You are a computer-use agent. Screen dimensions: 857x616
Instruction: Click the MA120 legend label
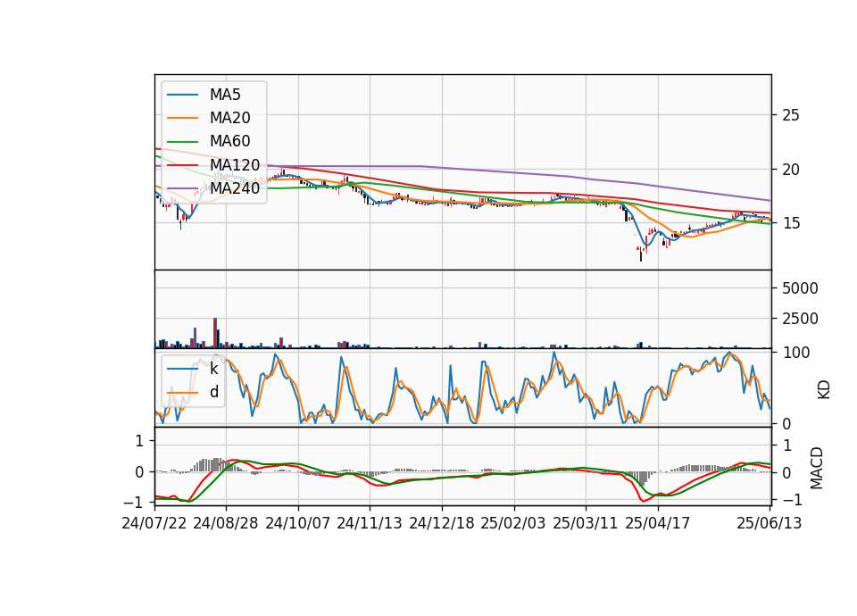point(235,164)
